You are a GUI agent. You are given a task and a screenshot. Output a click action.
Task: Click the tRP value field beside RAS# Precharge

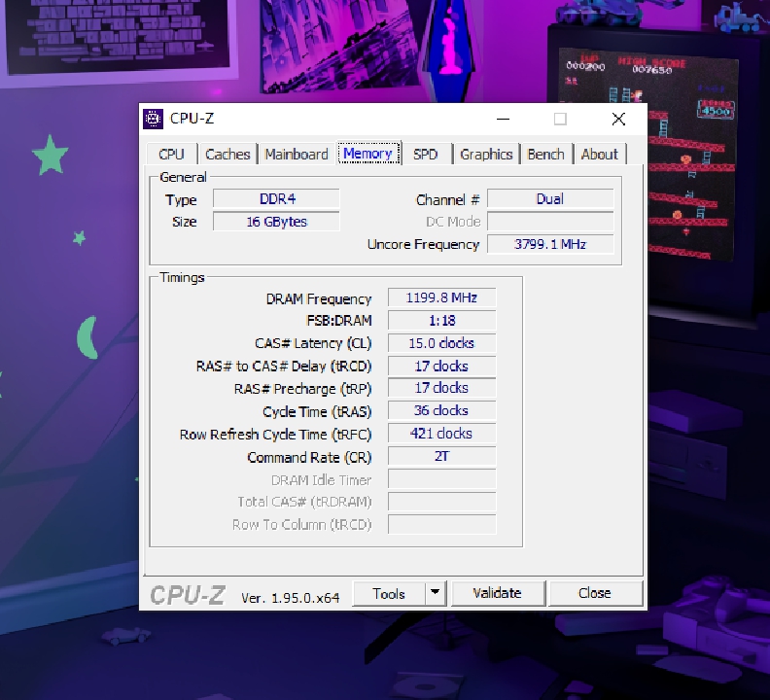click(x=442, y=388)
